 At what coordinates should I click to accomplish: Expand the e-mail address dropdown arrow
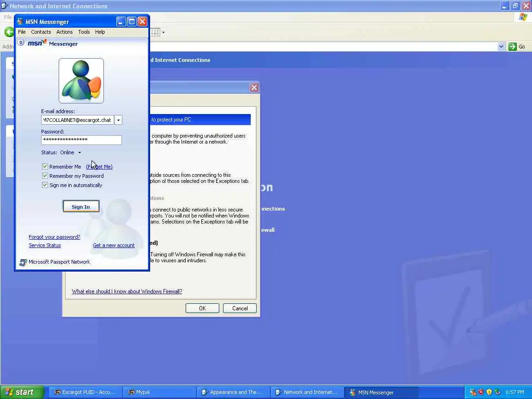[x=118, y=120]
